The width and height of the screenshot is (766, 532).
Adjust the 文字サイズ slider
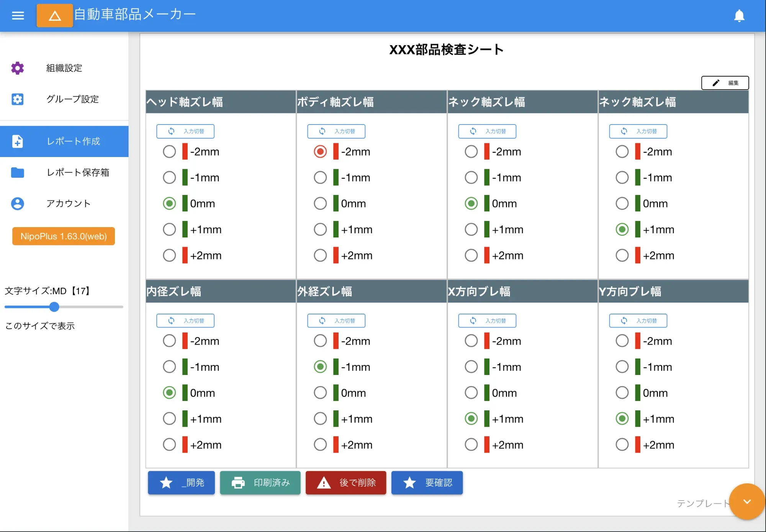coord(54,307)
